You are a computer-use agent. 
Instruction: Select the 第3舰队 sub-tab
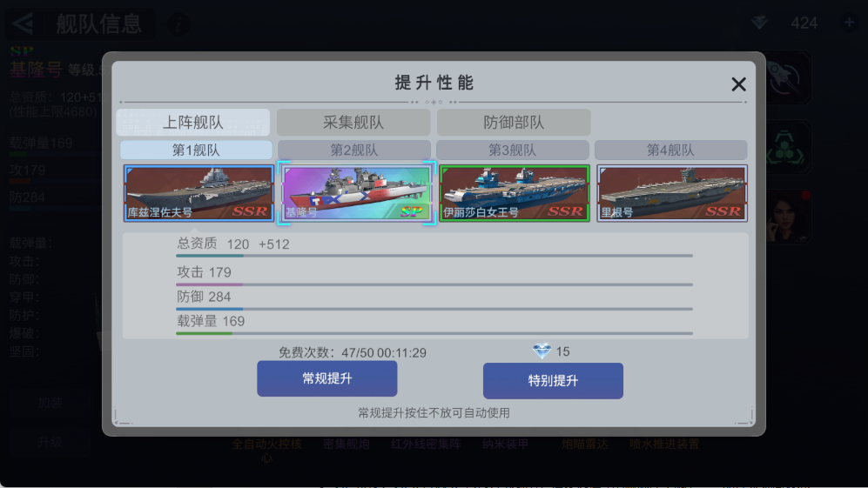point(513,150)
